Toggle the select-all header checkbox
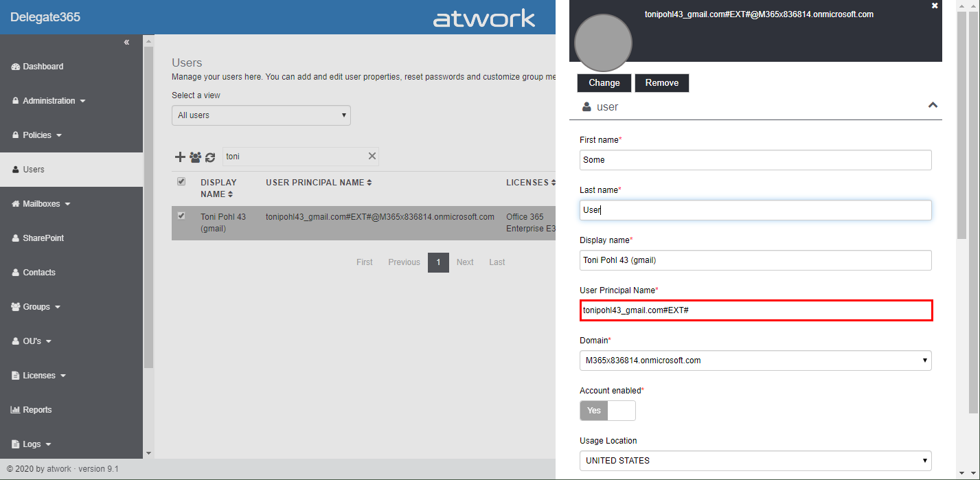The height and width of the screenshot is (480, 980). pyautogui.click(x=181, y=181)
